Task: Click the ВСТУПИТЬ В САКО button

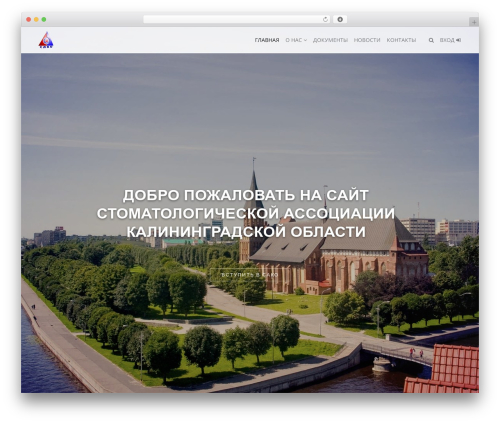Action: coord(250,275)
